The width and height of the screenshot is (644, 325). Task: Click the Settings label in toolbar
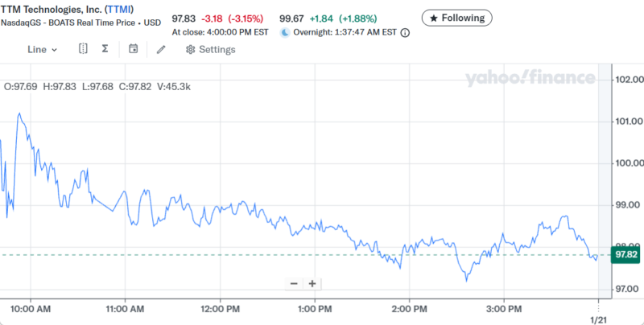coord(217,49)
